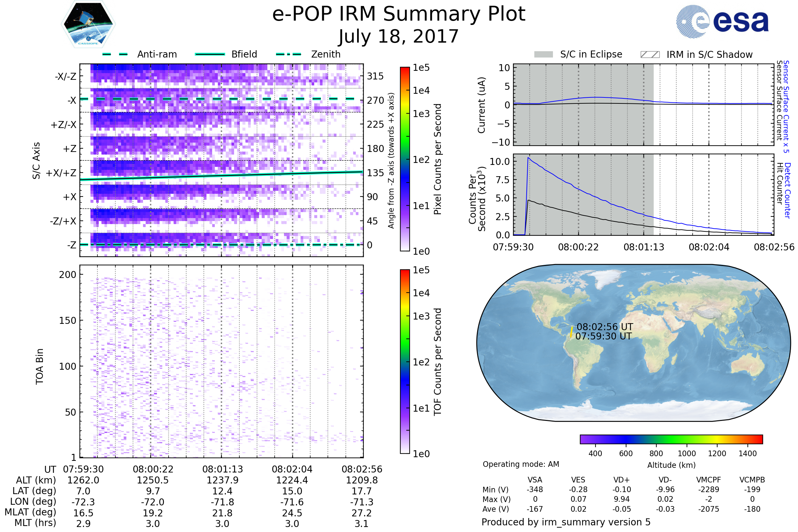Click the CASSIOPE mission hexagon logo

pos(88,24)
